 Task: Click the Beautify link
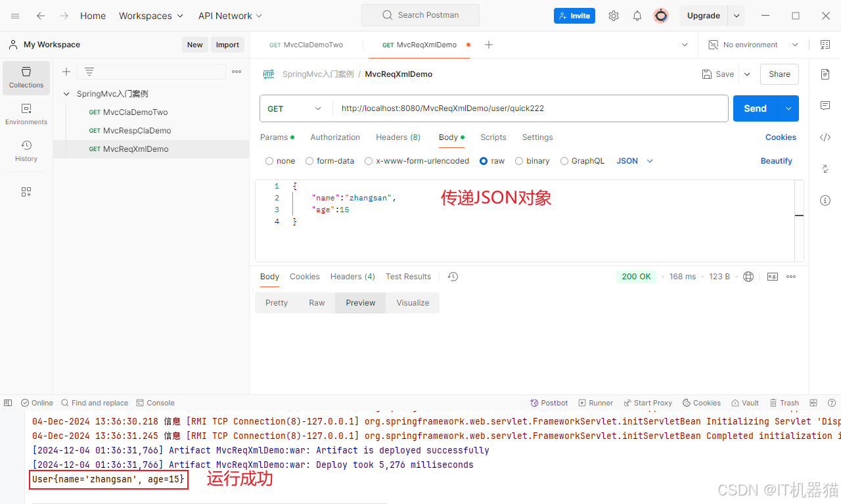(777, 161)
